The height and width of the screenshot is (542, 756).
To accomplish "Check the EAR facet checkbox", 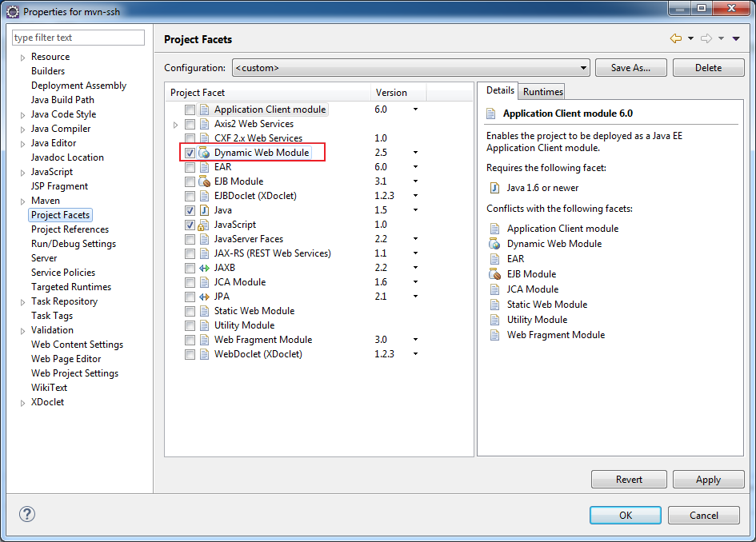I will tap(190, 167).
